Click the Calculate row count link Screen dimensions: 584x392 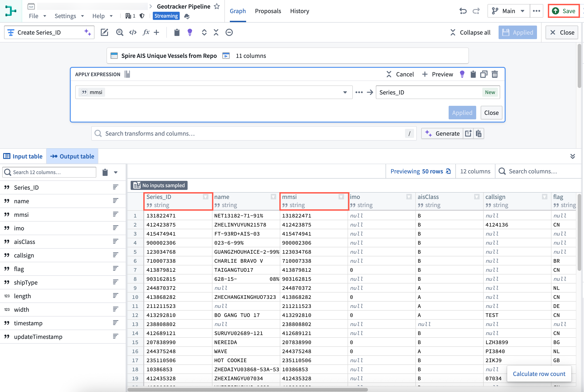[539, 374]
